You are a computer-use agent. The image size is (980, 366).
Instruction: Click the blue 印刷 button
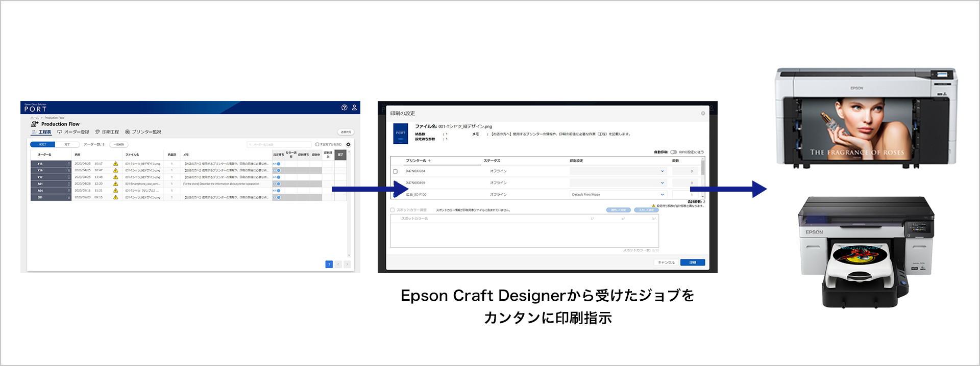[692, 263]
